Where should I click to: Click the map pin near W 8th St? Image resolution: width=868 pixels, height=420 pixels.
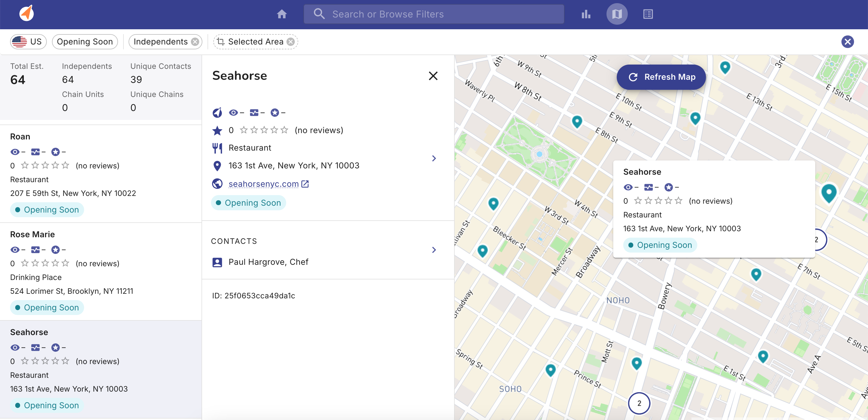tap(577, 121)
